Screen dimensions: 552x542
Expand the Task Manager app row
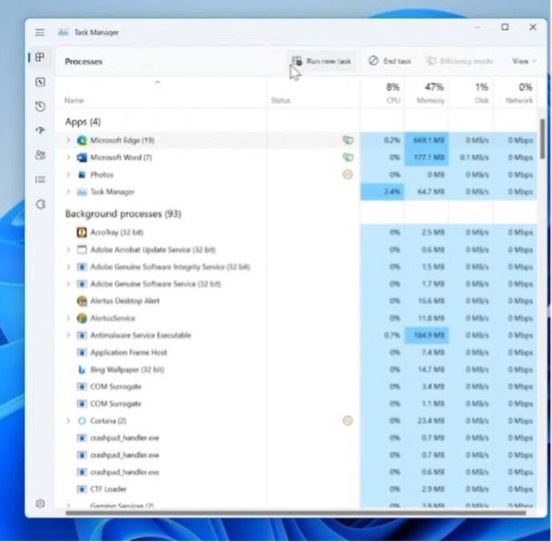click(x=68, y=192)
